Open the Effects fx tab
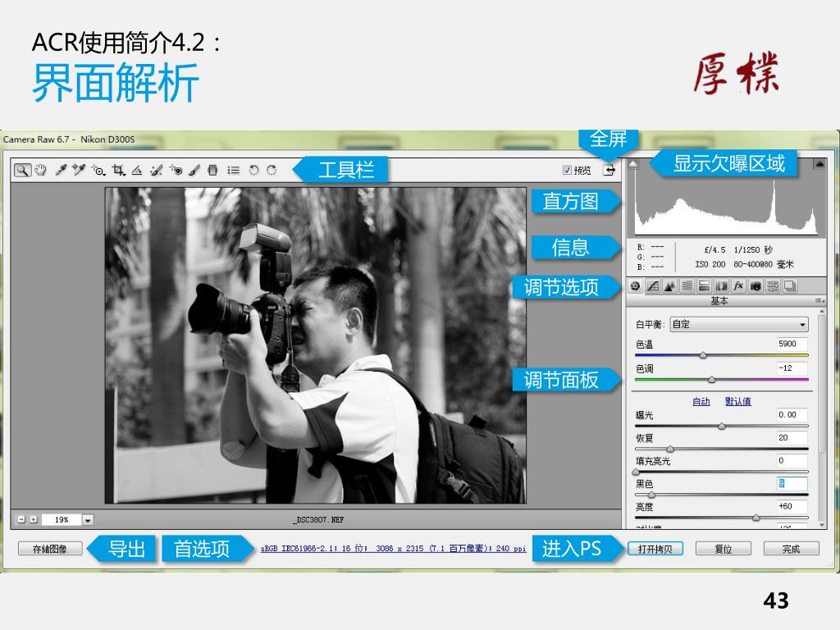 738,286
